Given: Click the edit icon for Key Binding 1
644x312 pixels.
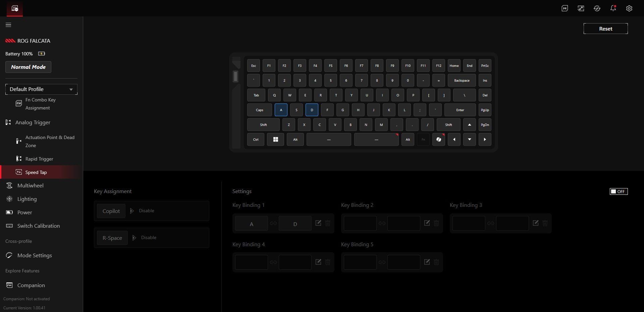Looking at the screenshot, I should (x=318, y=223).
